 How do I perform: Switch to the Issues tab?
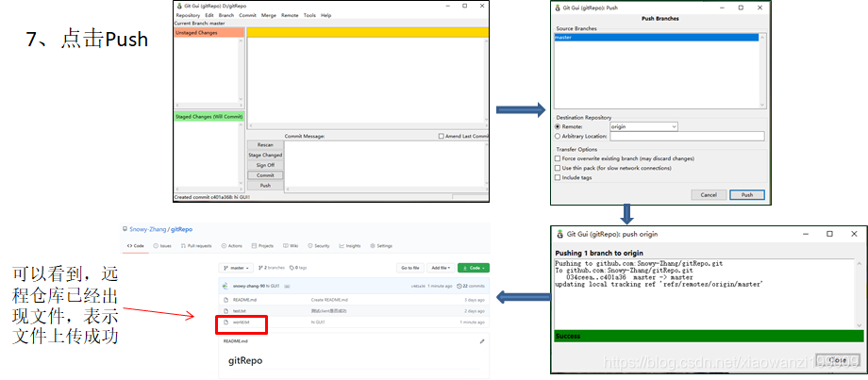pyautogui.click(x=162, y=245)
